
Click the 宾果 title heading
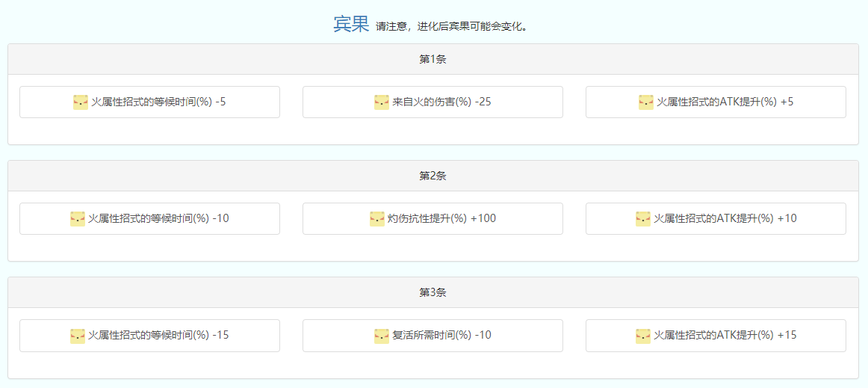coord(351,25)
